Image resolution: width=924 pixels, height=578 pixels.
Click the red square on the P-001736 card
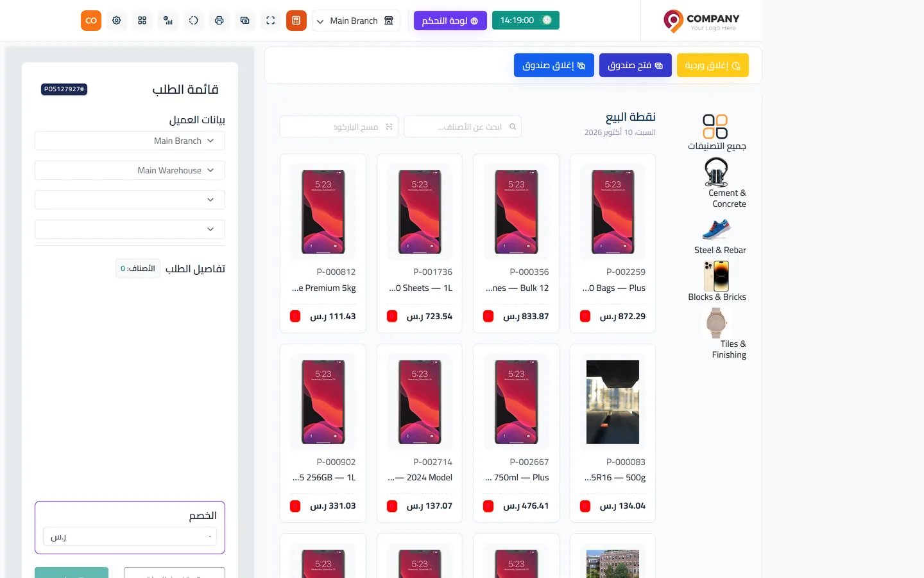392,316
